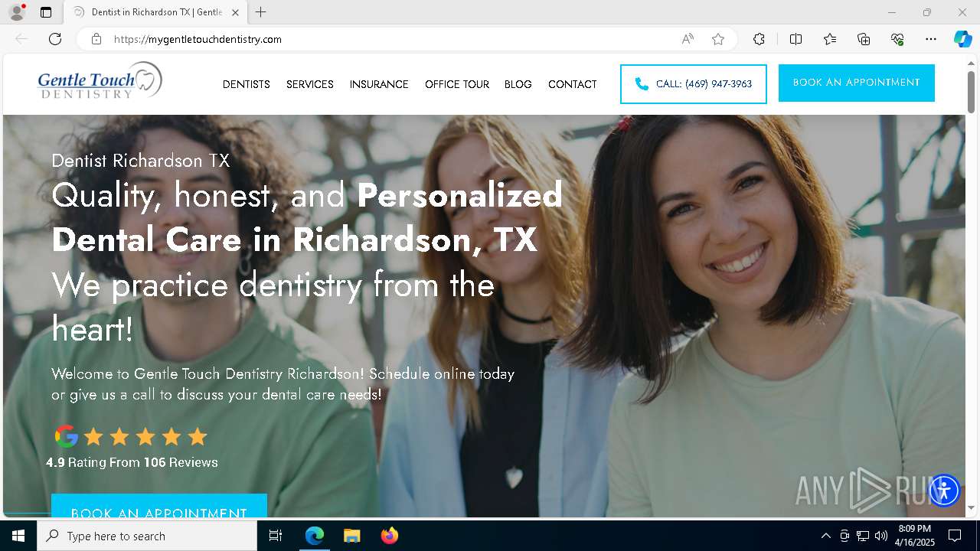The height and width of the screenshot is (551, 980).
Task: Toggle Split screen view
Action: 795,39
